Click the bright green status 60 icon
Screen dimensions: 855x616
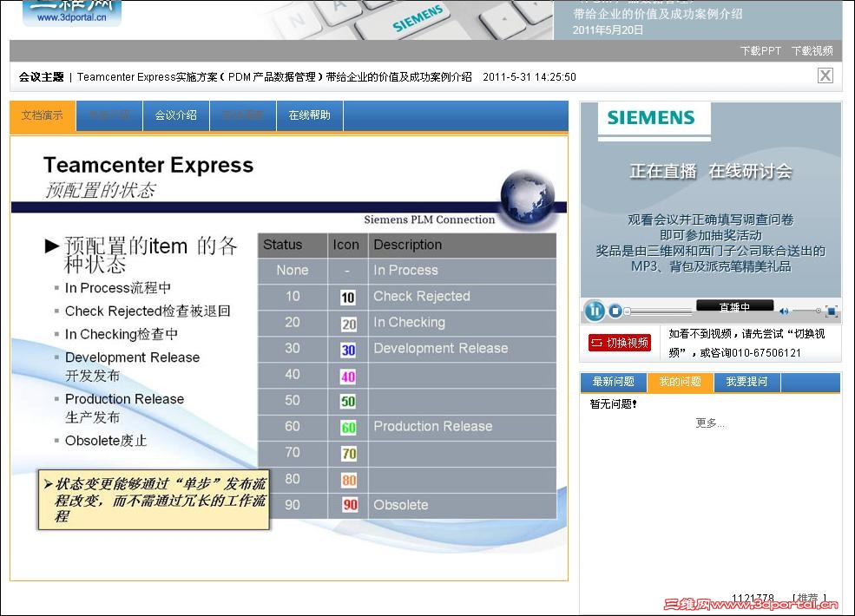coord(348,428)
